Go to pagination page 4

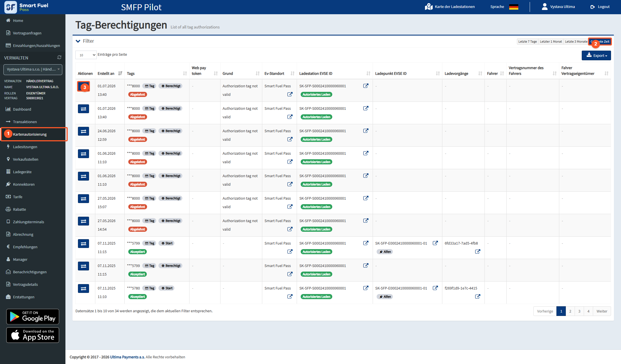point(588,311)
